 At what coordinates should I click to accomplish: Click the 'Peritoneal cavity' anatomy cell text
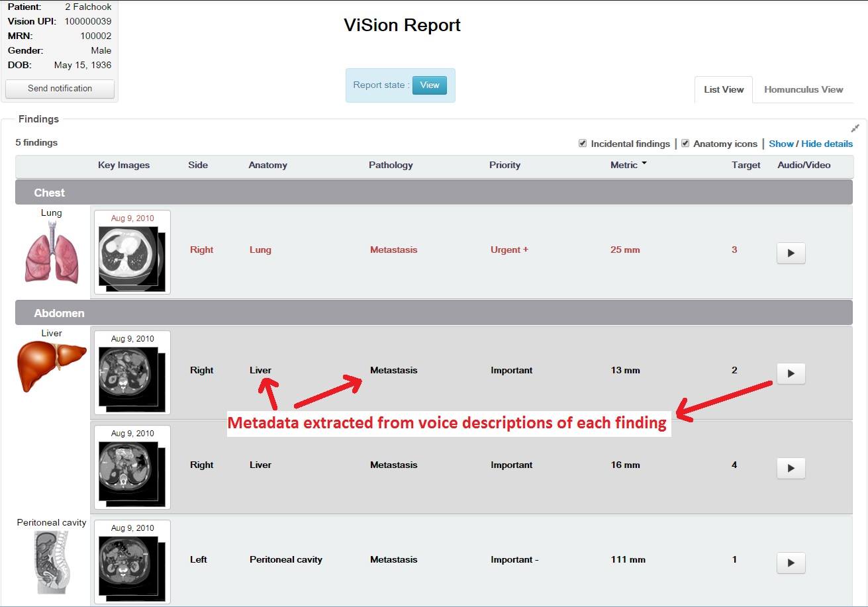coord(286,560)
